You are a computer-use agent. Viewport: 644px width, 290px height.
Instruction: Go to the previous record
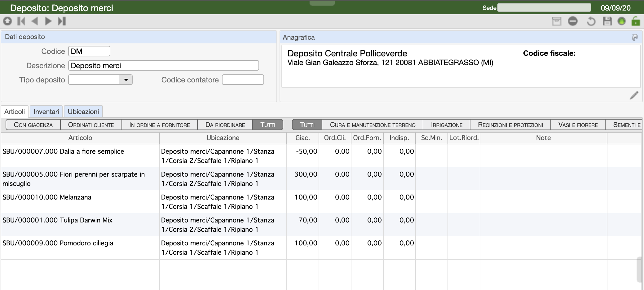pos(35,21)
